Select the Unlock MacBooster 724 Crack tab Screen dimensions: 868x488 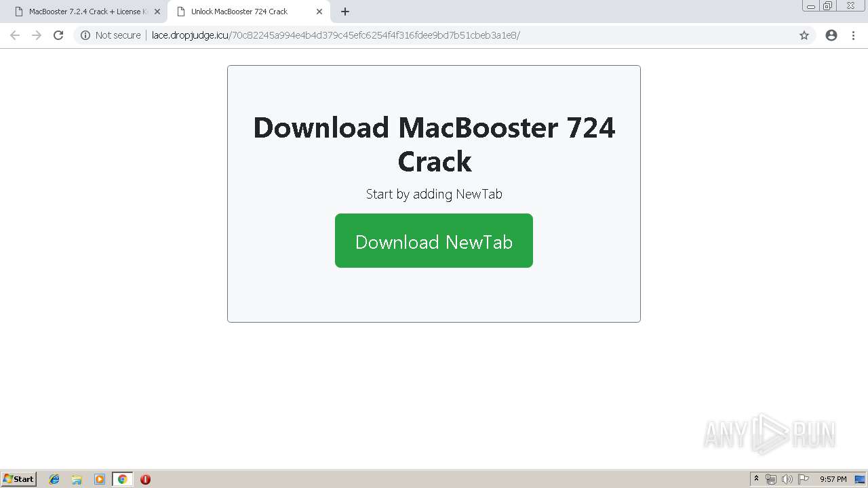tap(248, 12)
